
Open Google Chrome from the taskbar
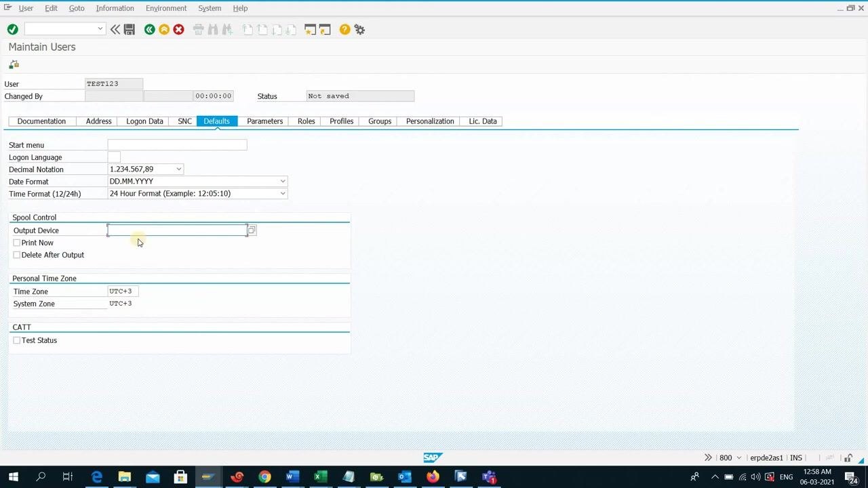(x=264, y=477)
